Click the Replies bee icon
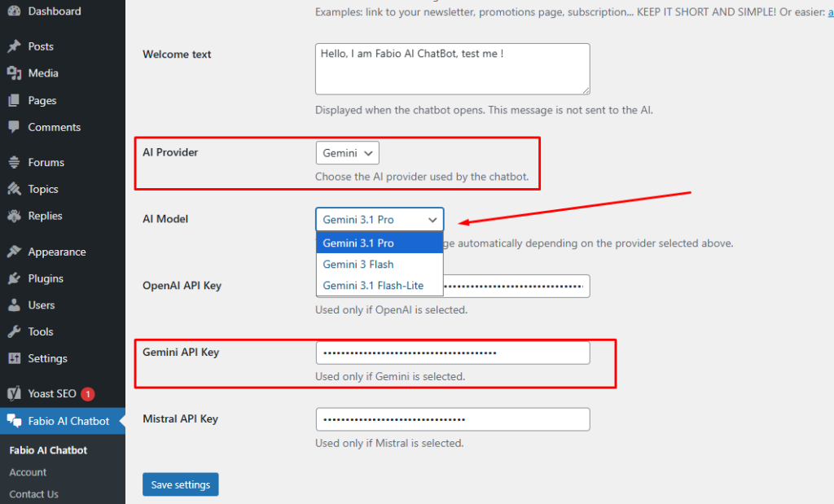The image size is (834, 504). [x=15, y=216]
